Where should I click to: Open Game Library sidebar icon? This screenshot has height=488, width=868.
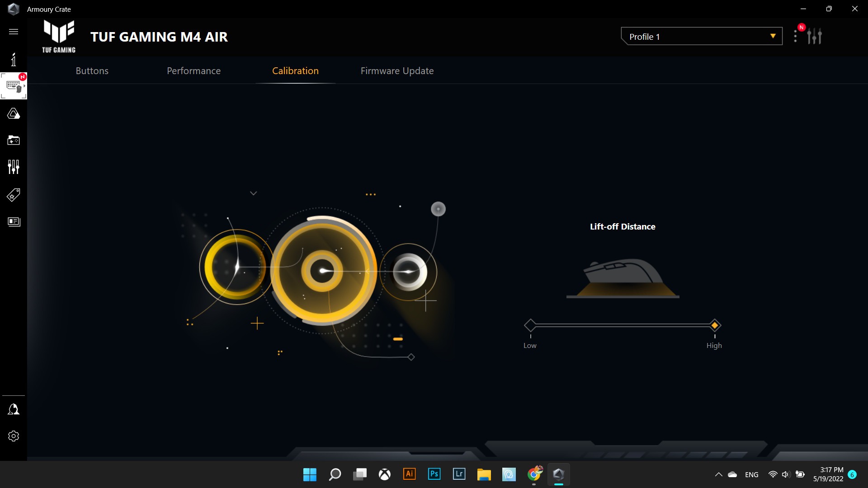tap(14, 140)
